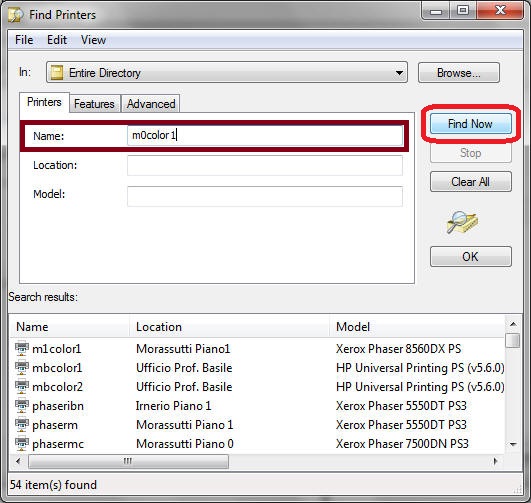
Task: Select the mbcolor1 printer icon
Action: 22,368
